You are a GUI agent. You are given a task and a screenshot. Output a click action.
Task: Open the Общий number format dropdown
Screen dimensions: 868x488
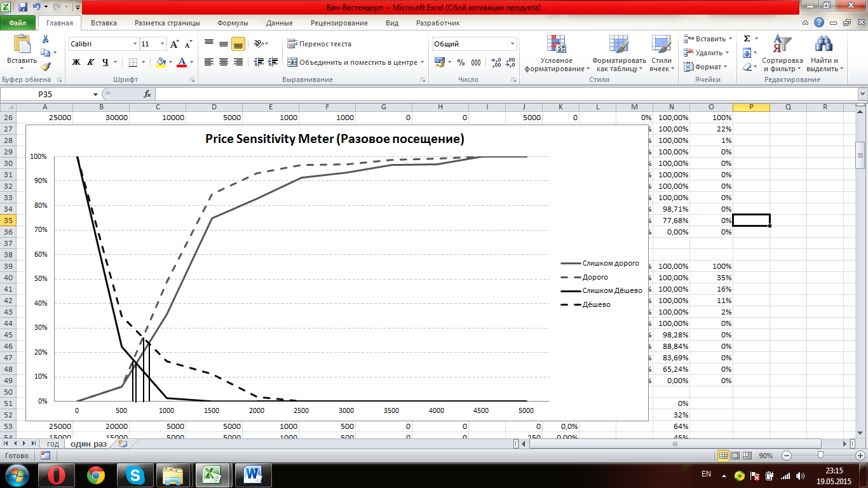pos(513,44)
